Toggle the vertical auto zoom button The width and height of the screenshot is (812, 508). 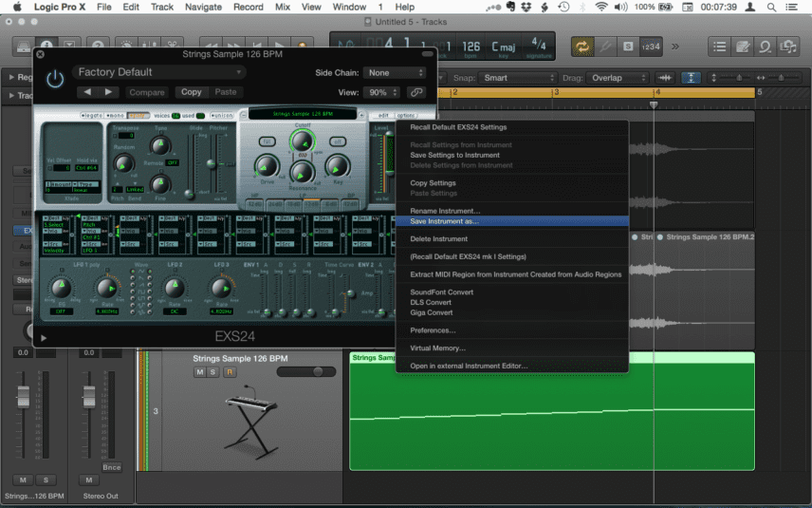point(691,78)
